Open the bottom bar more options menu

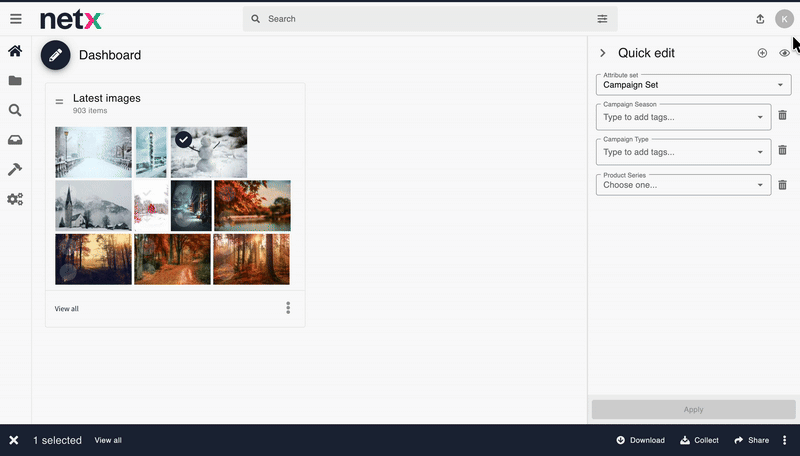point(785,440)
